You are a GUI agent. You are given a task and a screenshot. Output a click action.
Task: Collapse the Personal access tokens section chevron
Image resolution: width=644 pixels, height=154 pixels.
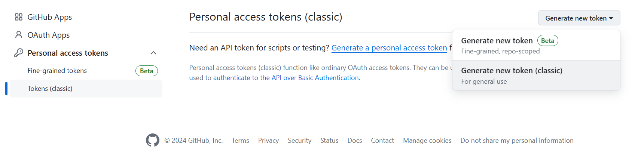[153, 53]
